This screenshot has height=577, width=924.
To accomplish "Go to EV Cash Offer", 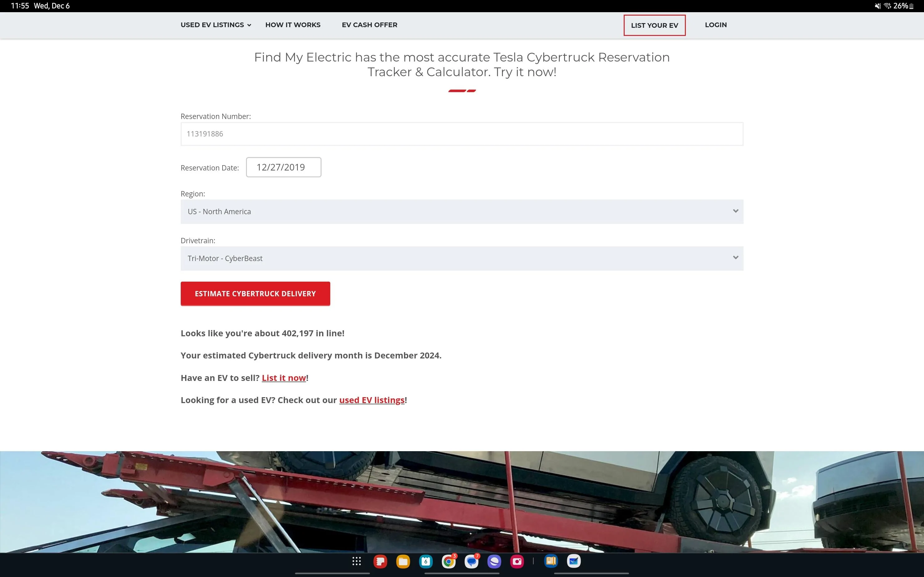I will (x=369, y=25).
